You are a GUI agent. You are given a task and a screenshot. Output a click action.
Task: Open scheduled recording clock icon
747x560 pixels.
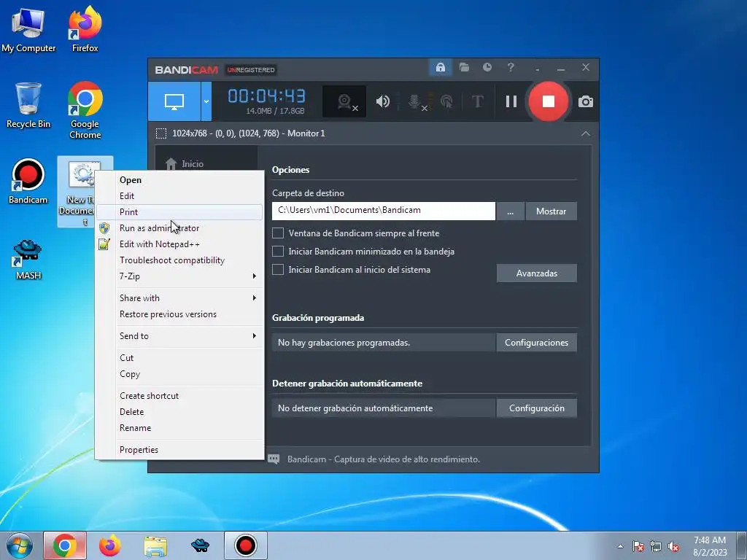(487, 68)
